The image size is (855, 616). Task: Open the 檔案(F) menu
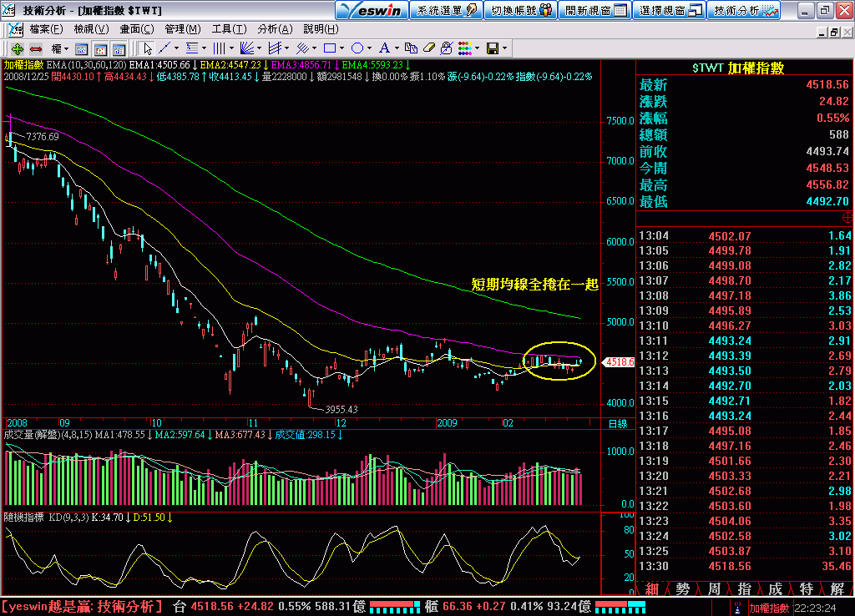(x=47, y=29)
